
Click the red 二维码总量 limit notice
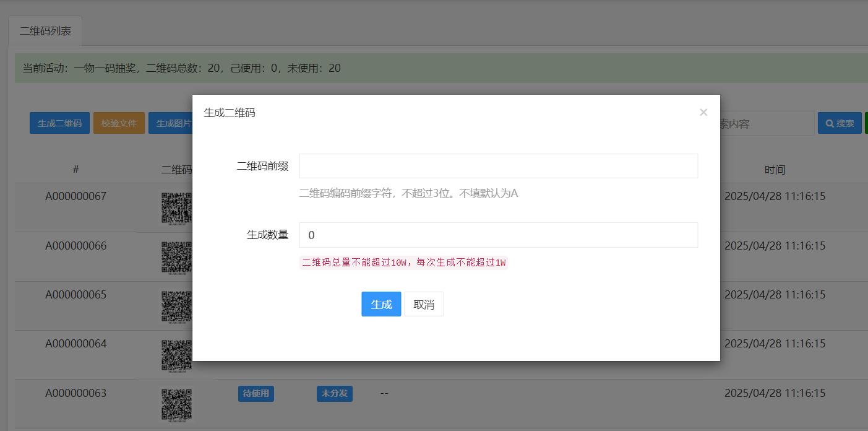(403, 263)
